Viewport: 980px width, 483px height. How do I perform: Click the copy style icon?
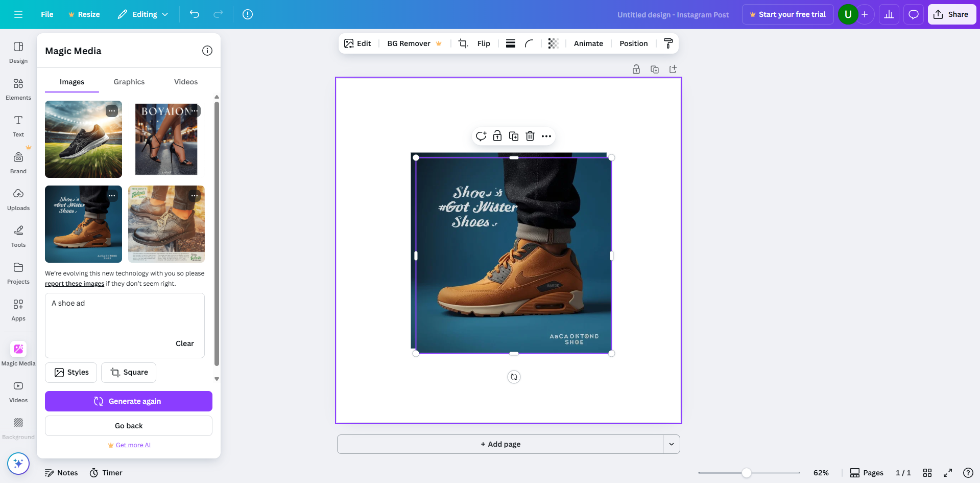668,43
